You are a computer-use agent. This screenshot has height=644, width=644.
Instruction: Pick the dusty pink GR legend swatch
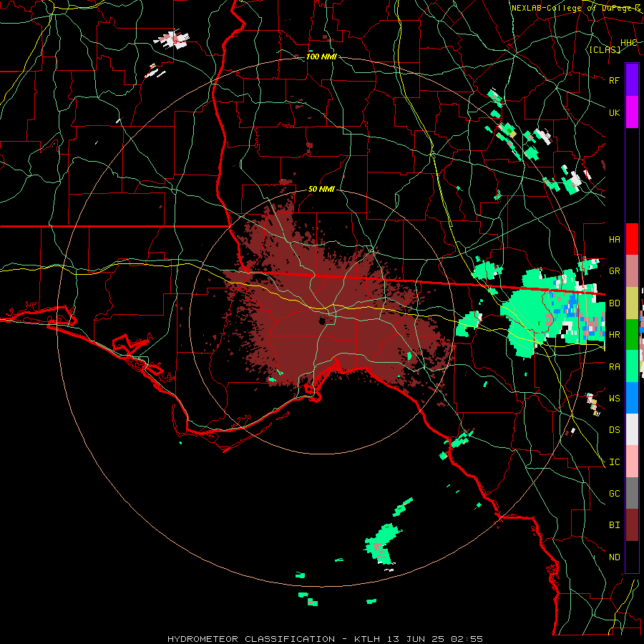coord(632,270)
